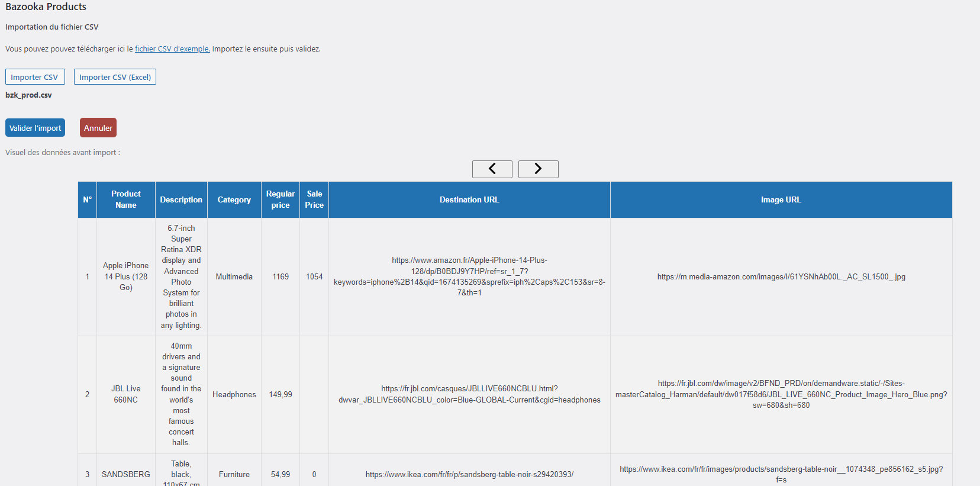Click the Product Name column header
The image size is (980, 486).
125,199
